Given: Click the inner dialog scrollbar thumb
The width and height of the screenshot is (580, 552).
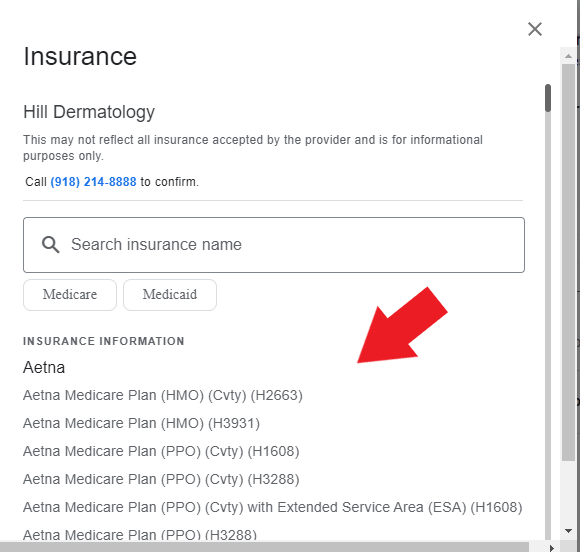Looking at the screenshot, I should [548, 98].
